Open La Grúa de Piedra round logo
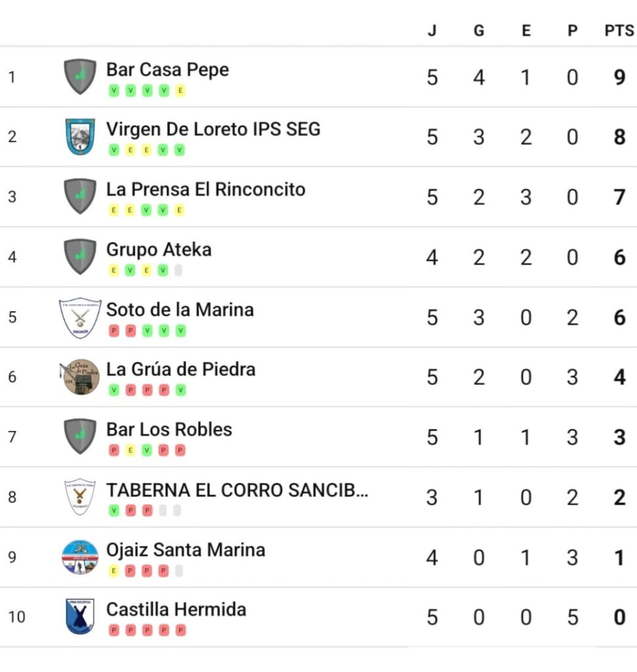 (79, 377)
